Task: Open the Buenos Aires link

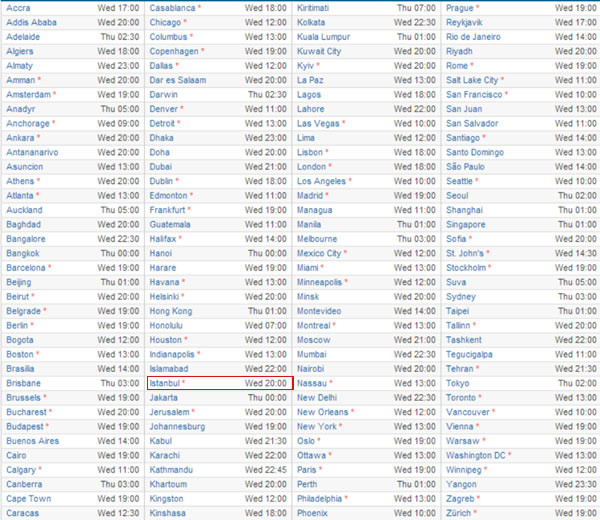Action: click(32, 440)
